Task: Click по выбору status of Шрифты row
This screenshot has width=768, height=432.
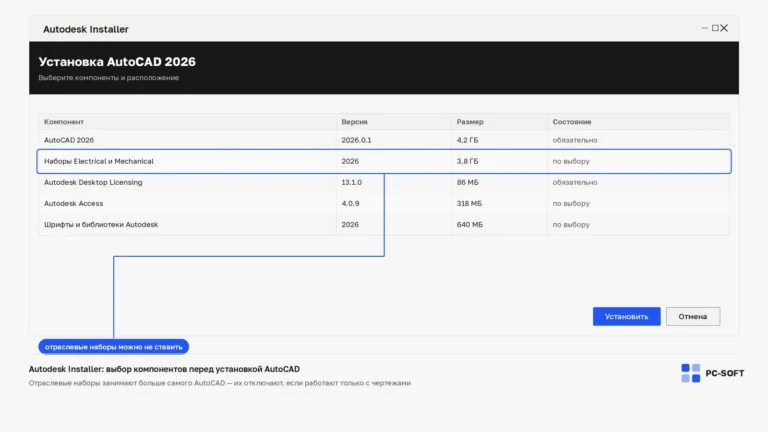Action: [571, 224]
